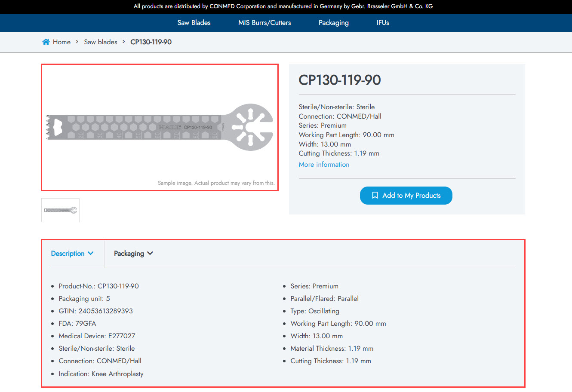Click the CP130-119-90 breadcrumb item
The image size is (572, 392).
click(151, 42)
